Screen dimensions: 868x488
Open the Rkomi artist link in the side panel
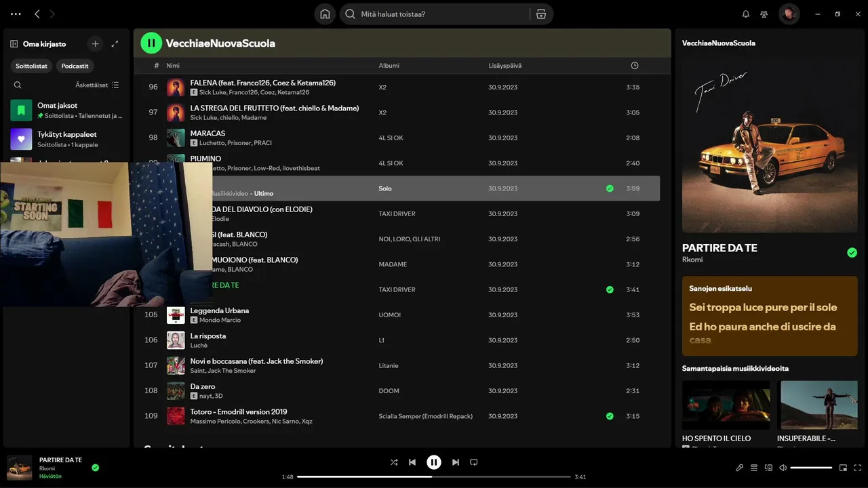click(x=692, y=260)
